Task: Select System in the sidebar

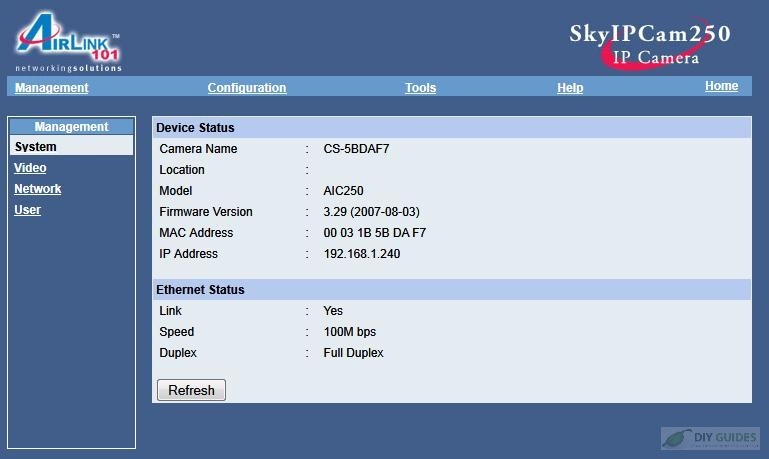Action: 72,146
